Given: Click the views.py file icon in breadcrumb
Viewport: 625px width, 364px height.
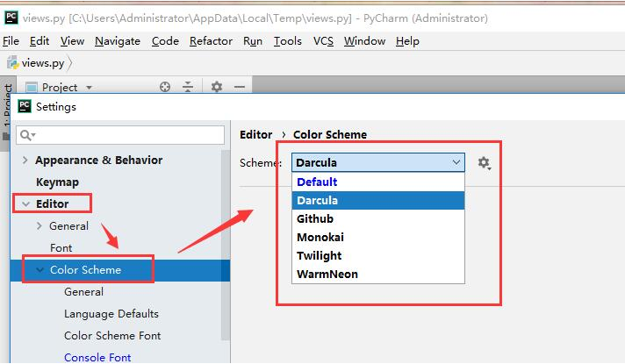Looking at the screenshot, I should click(x=13, y=63).
